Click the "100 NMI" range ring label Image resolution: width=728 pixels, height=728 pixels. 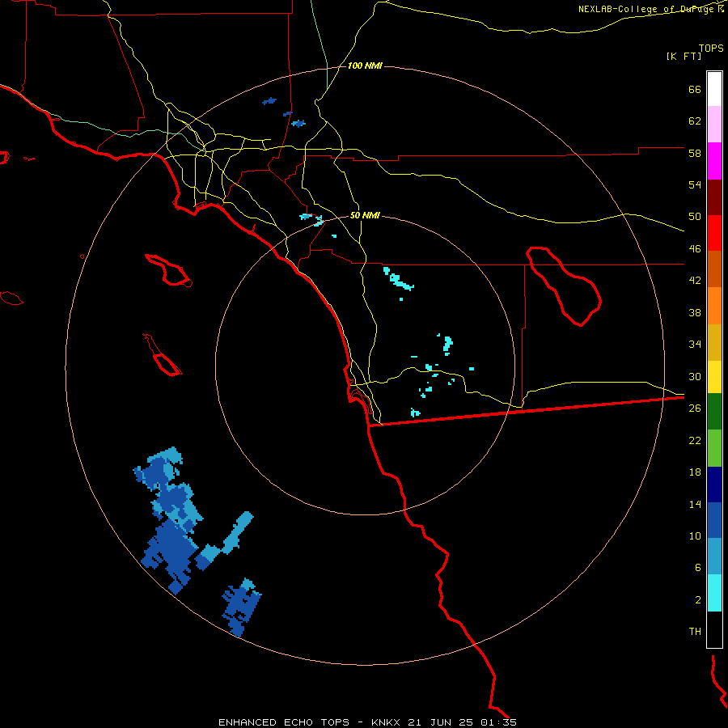tap(365, 66)
